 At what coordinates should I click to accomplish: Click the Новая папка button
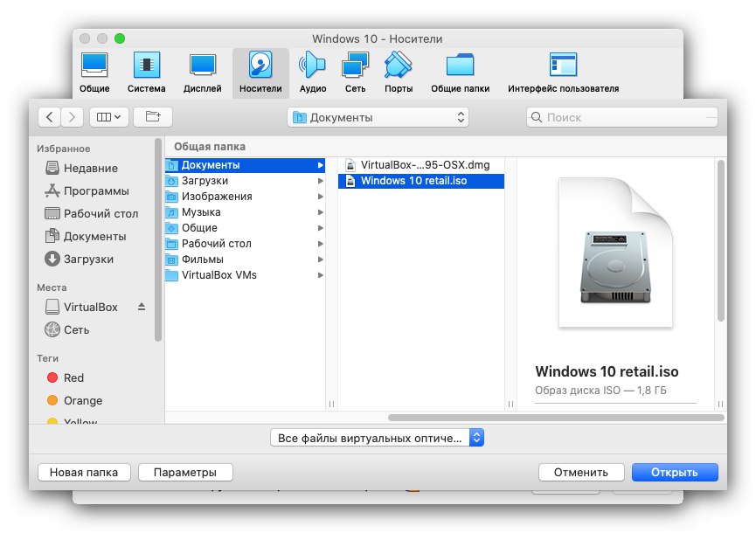[x=84, y=473]
